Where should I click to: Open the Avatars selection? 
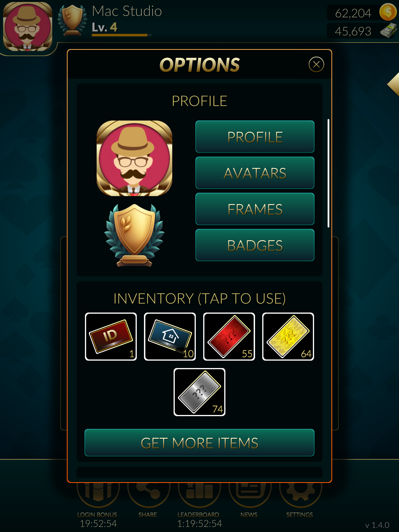255,173
